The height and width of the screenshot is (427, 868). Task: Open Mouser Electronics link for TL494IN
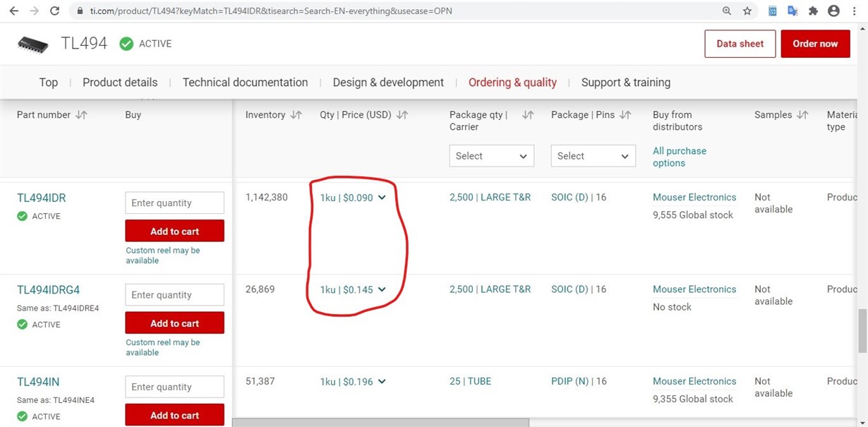click(x=694, y=381)
